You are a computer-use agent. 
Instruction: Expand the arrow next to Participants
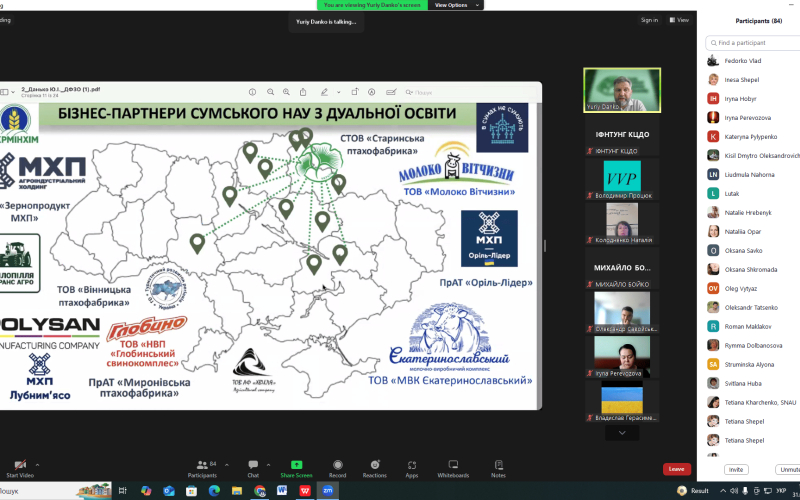coord(227,465)
